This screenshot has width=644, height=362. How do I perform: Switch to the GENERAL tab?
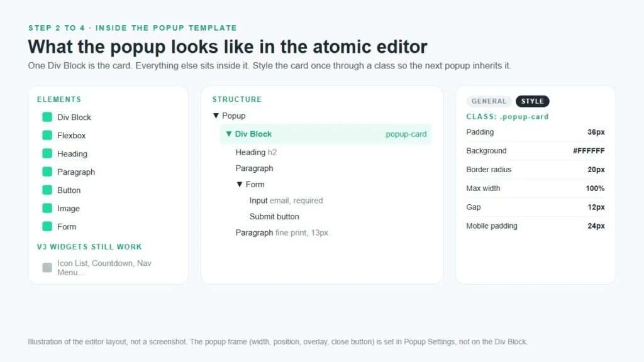click(489, 101)
